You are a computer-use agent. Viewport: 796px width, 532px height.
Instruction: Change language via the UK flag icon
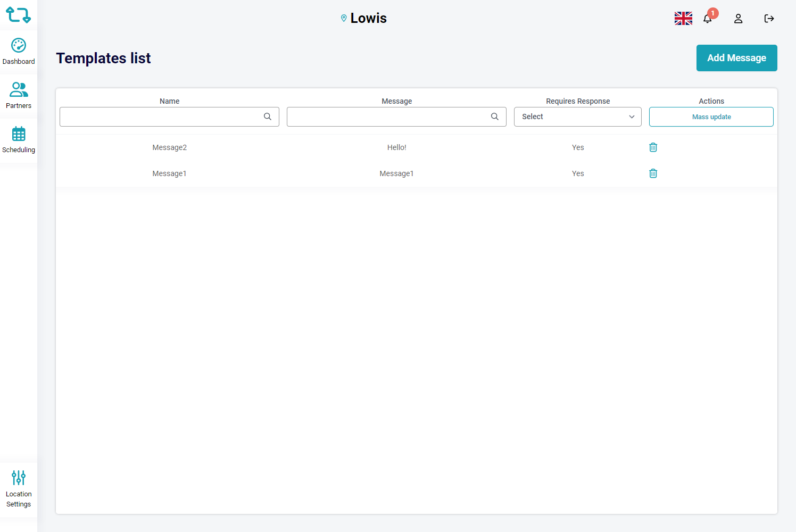(x=683, y=19)
